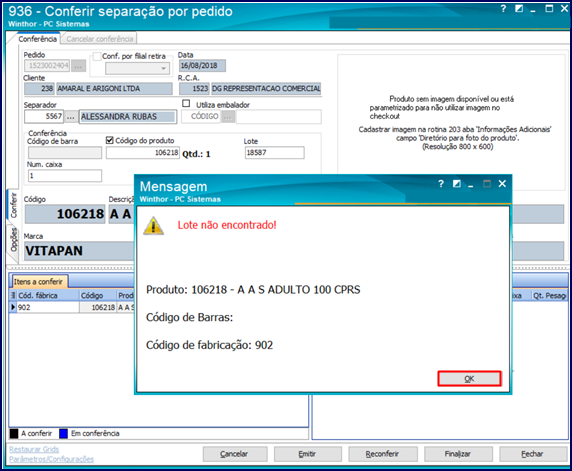572x471 pixels.
Task: Click the Lote field 18587
Action: (x=275, y=153)
